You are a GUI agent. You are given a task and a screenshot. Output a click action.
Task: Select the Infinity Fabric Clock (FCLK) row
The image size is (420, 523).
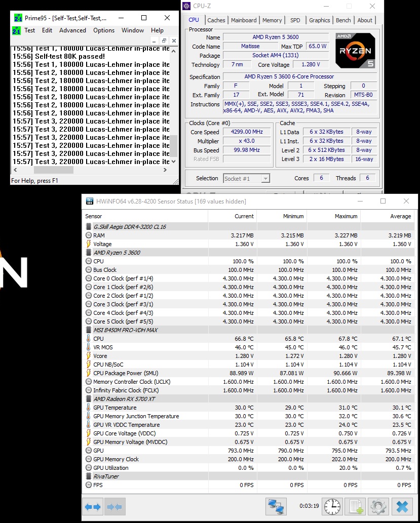pos(248,390)
